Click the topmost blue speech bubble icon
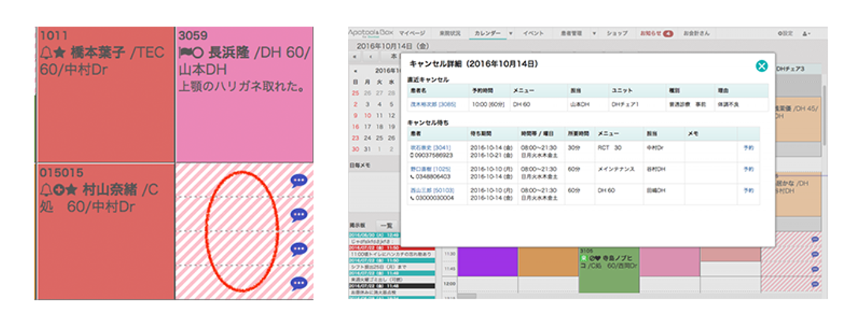 (298, 180)
